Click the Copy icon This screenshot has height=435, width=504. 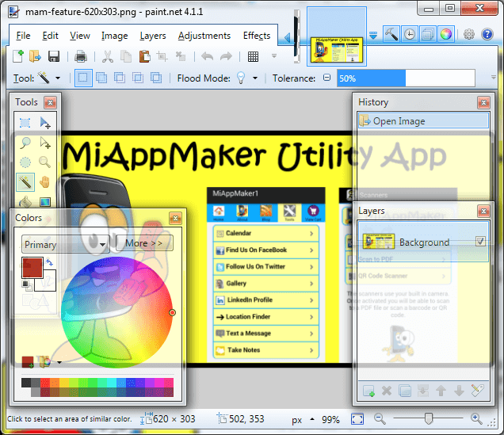pos(126,56)
